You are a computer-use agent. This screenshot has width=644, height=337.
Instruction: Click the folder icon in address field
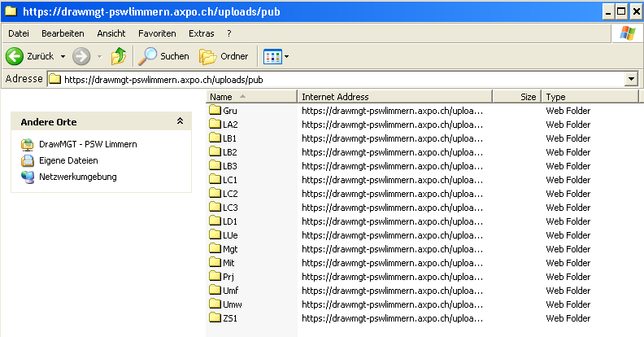click(55, 79)
